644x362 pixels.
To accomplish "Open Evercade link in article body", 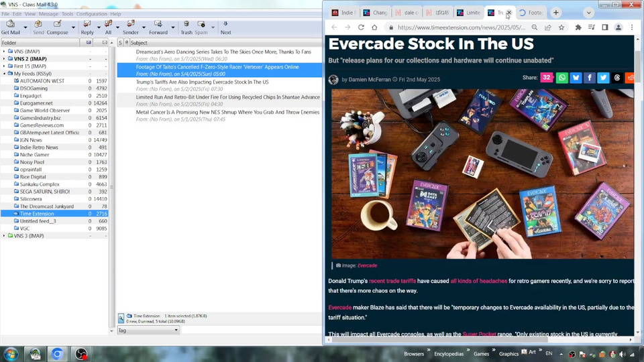I will 339,308.
